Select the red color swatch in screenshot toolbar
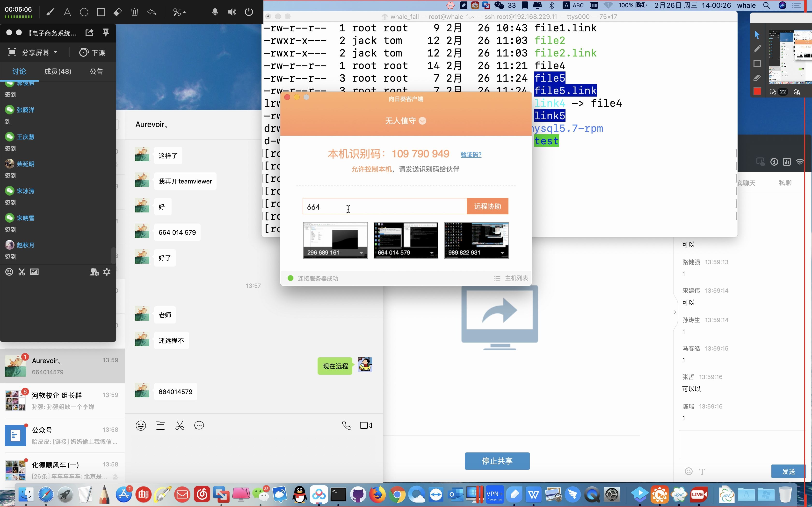Screen dimensions: 812x507 [757, 91]
